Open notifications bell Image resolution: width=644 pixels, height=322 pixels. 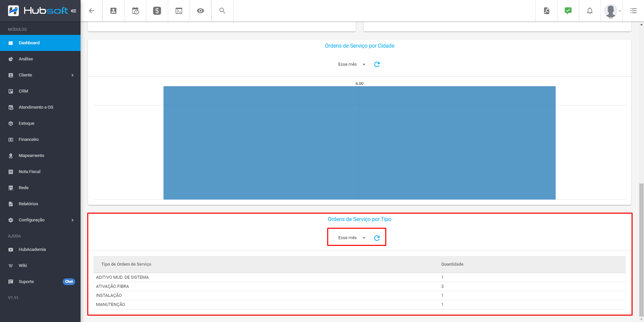pyautogui.click(x=590, y=11)
